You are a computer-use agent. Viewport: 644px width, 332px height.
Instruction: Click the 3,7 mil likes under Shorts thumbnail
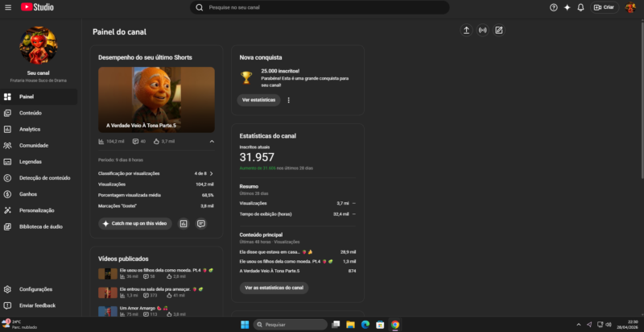[164, 141]
